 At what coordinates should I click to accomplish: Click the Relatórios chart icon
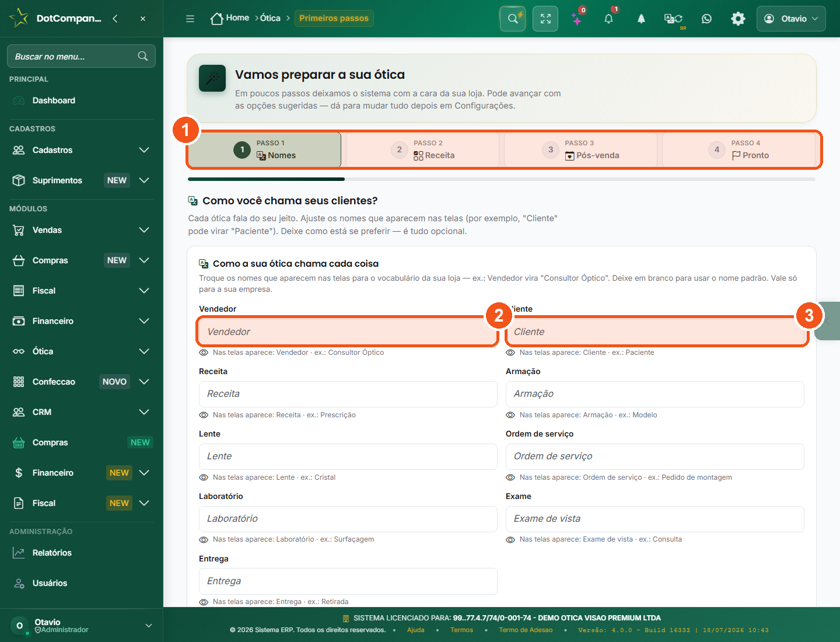coord(19,553)
